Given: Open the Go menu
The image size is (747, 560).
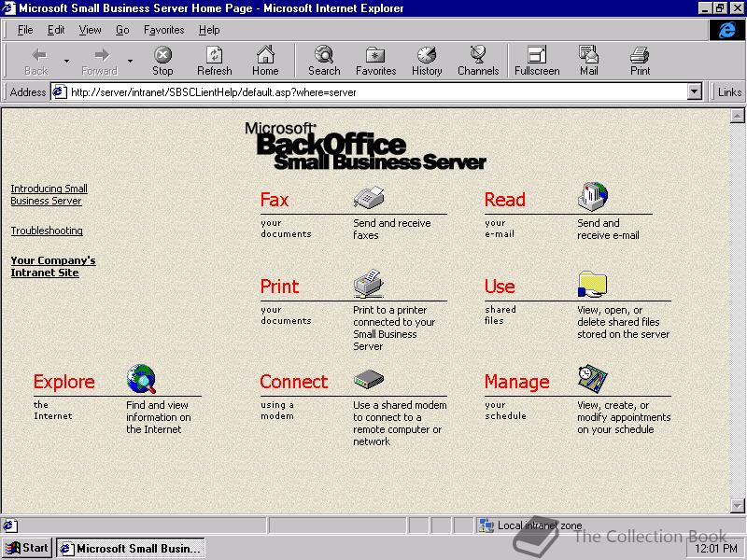Looking at the screenshot, I should click(x=122, y=30).
